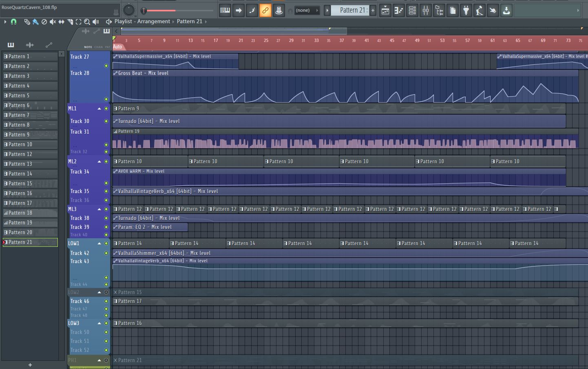Image resolution: width=588 pixels, height=369 pixels.
Task: Select the Mute tool in playlist toolbar
Action: pyautogui.click(x=53, y=22)
